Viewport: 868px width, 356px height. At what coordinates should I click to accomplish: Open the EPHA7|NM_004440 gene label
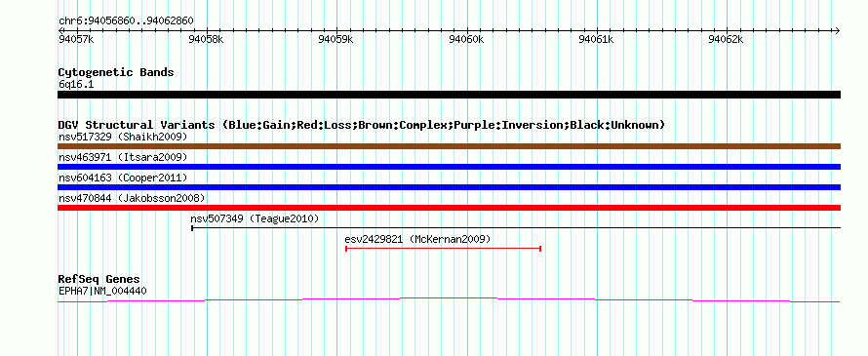[103, 291]
